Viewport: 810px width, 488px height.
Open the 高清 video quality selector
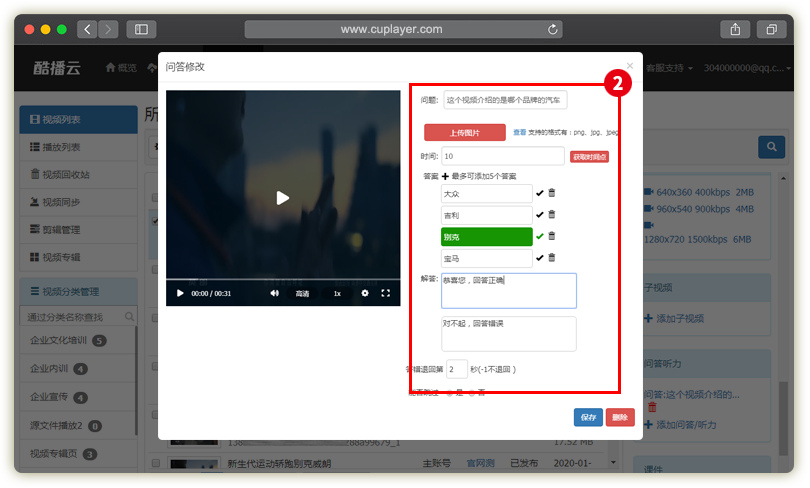(302, 293)
